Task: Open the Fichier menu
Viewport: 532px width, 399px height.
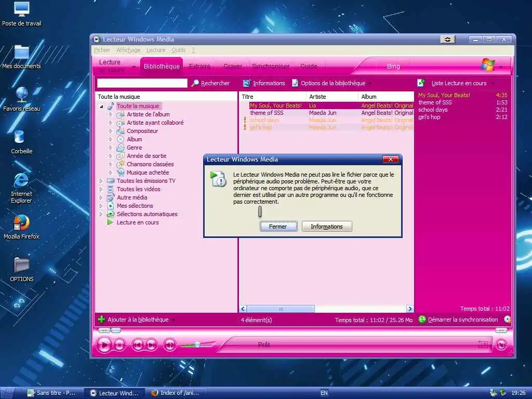Action: point(102,50)
